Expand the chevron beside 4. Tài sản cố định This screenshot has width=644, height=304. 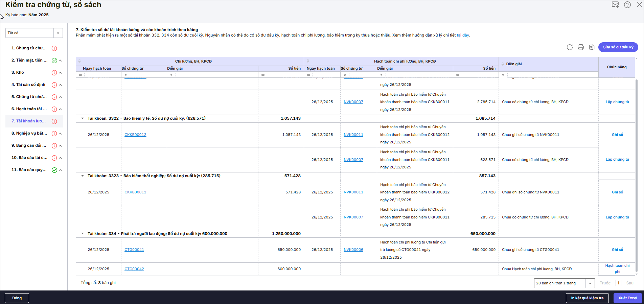click(61, 85)
